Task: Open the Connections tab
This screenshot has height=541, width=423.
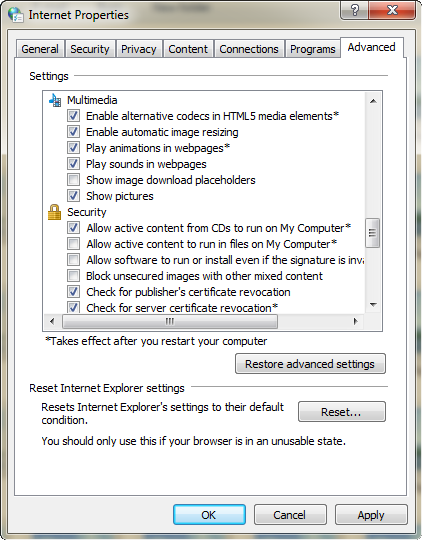Action: click(249, 49)
